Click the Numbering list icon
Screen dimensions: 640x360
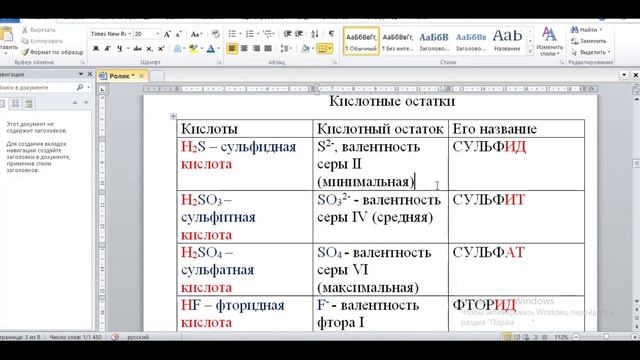249,34
